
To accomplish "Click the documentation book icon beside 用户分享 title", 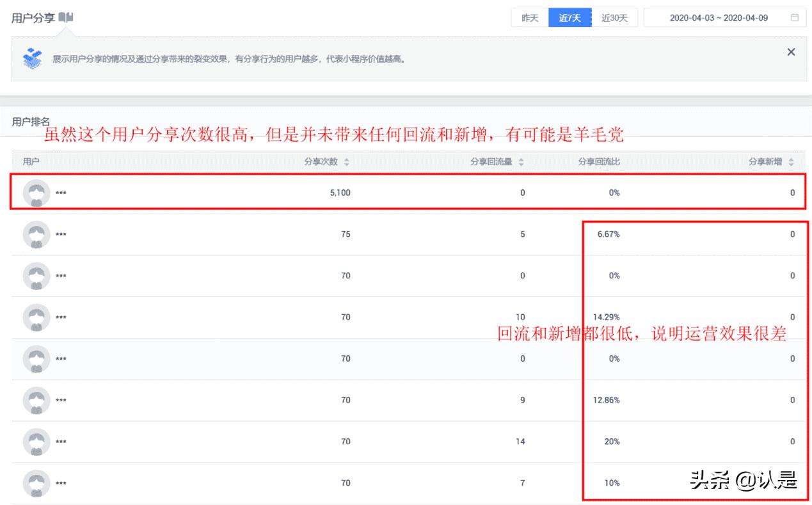I will [x=67, y=17].
